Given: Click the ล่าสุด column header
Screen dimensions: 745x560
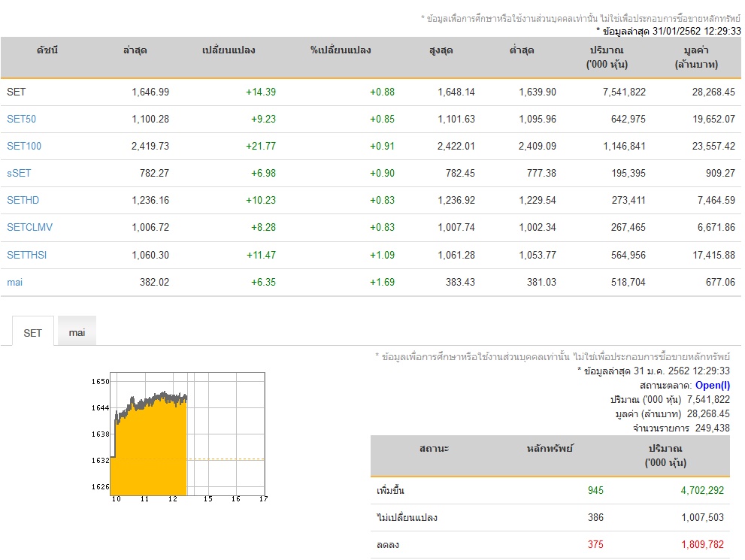Looking at the screenshot, I should coord(135,50).
